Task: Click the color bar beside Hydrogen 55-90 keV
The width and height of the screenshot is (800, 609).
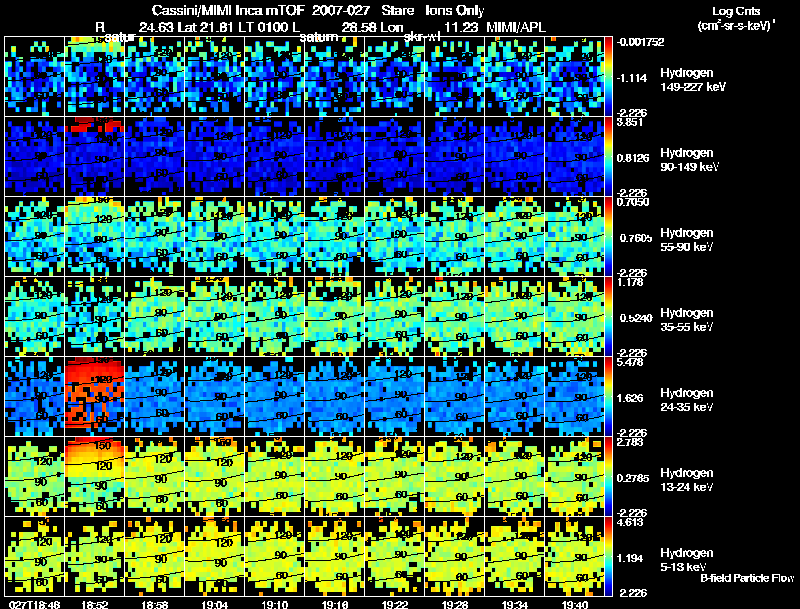Action: click(608, 237)
